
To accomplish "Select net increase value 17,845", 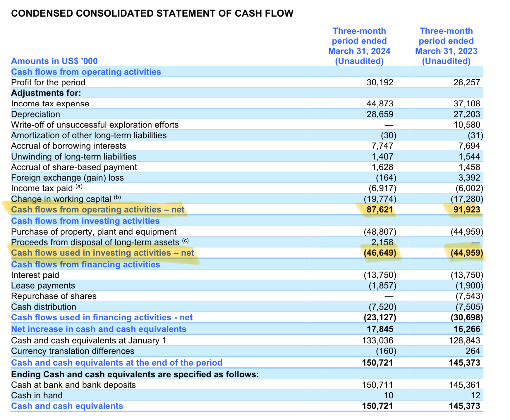I will 380,329.
